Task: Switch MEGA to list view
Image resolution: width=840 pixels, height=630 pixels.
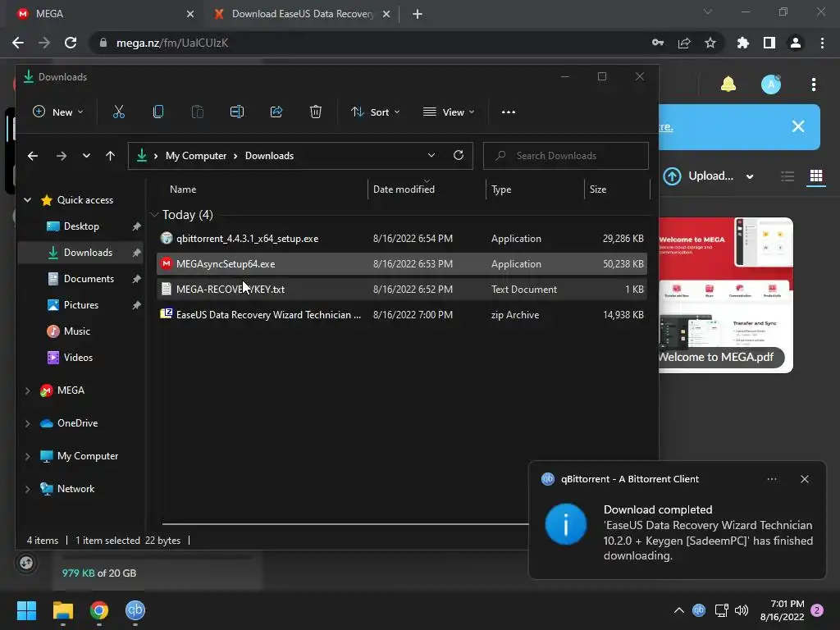Action: [x=787, y=176]
